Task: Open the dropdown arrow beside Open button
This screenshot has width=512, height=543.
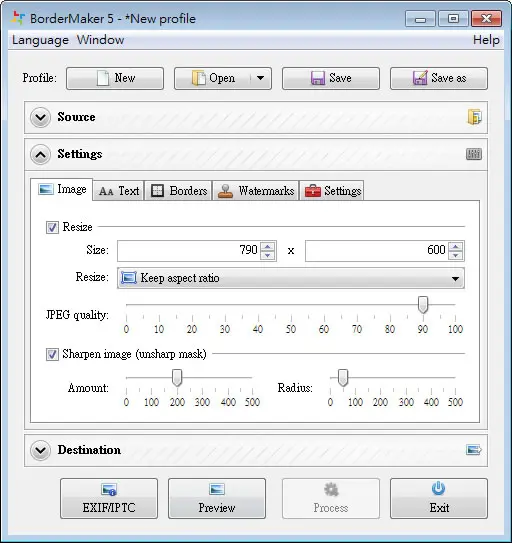Action: pyautogui.click(x=261, y=78)
